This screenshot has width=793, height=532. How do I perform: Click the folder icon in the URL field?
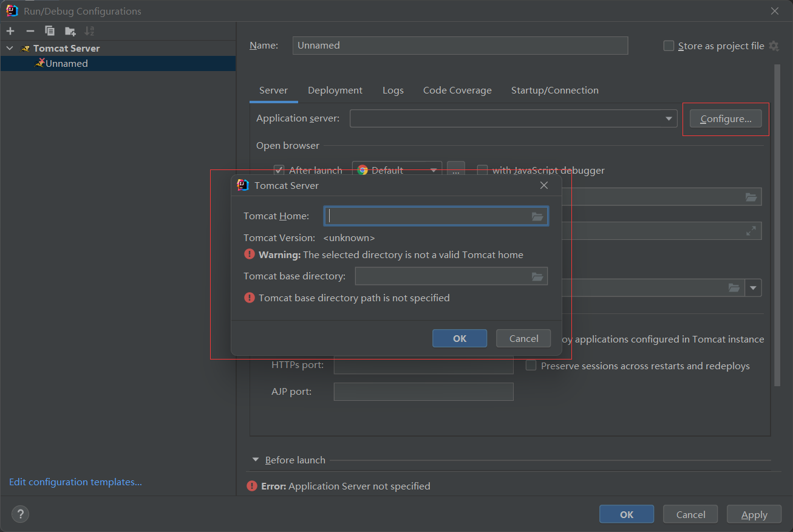pos(751,197)
